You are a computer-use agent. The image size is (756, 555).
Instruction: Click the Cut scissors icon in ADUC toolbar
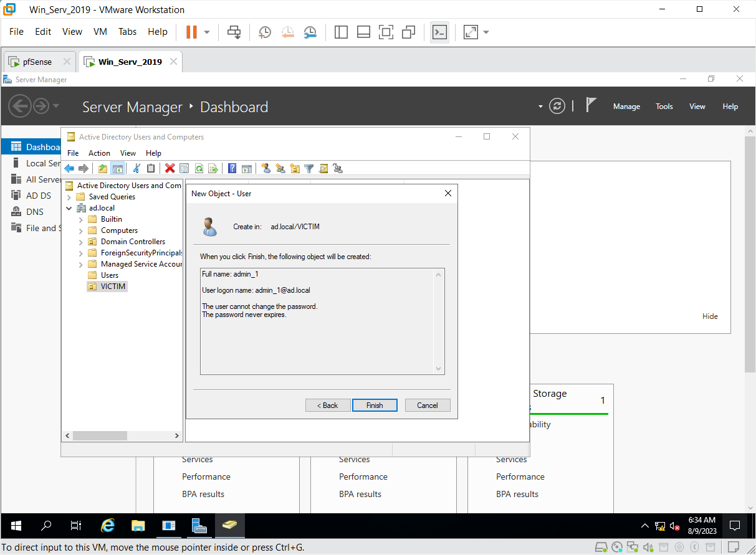coord(136,168)
